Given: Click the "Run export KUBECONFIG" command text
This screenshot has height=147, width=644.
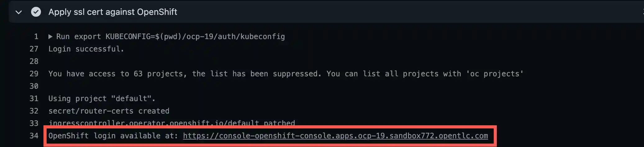Looking at the screenshot, I should (x=170, y=37).
